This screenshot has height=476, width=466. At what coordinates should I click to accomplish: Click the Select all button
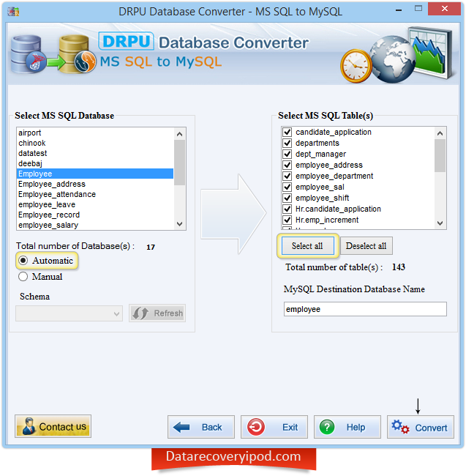tap(308, 246)
